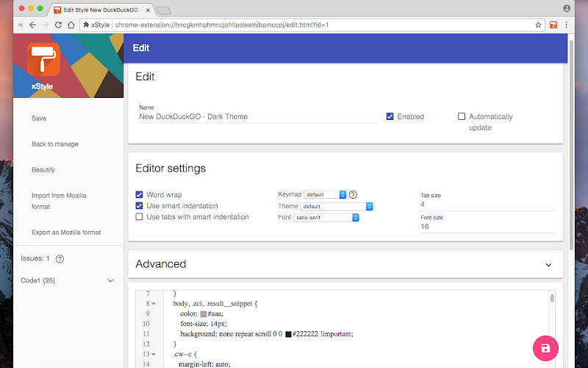Click the style Name input field

[258, 117]
